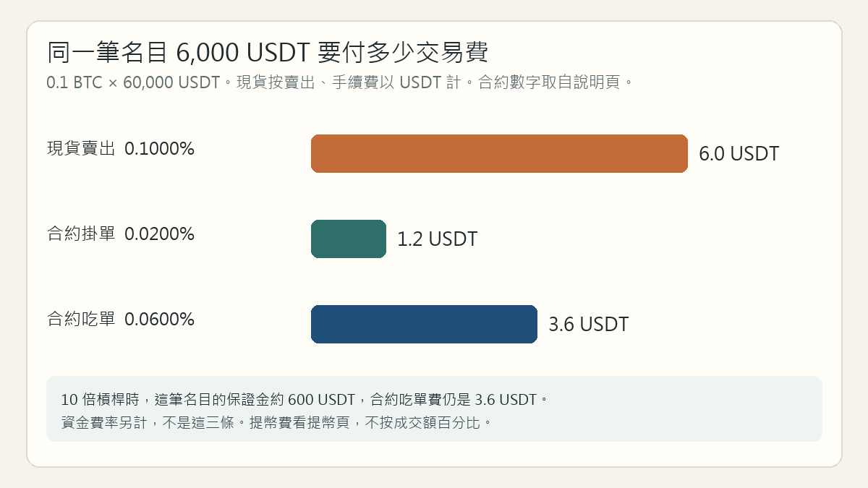
Task: Click the 現貨賣出 row label
Action: [81, 149]
